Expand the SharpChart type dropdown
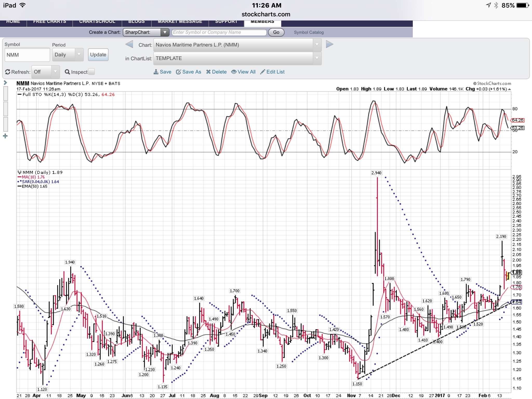 coord(146,32)
